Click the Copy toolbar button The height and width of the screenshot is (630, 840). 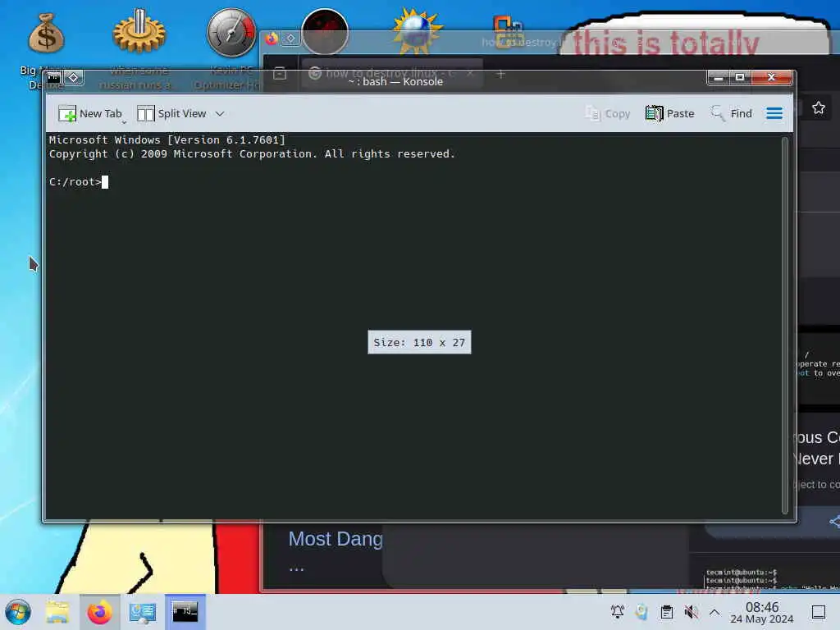click(608, 113)
